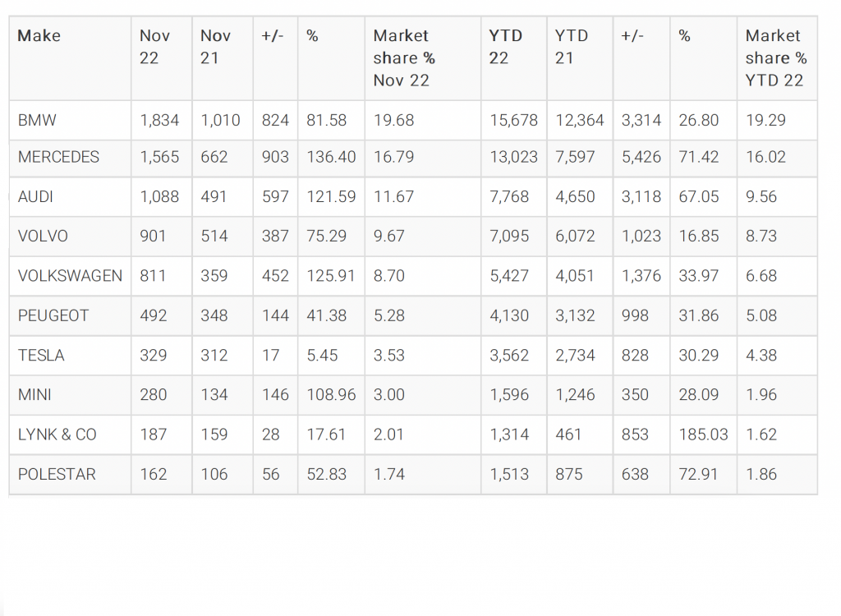
Task: Select the AUDI make cell
Action: pos(36,197)
